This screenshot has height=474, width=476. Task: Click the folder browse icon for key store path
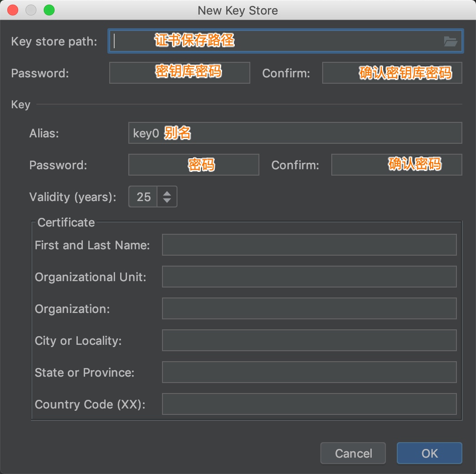click(450, 42)
